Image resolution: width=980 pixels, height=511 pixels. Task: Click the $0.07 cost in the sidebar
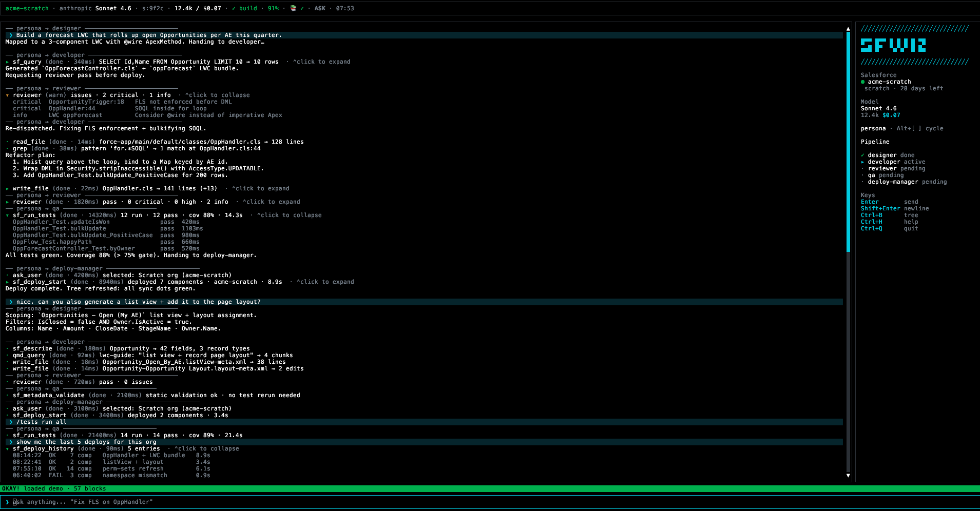click(891, 115)
